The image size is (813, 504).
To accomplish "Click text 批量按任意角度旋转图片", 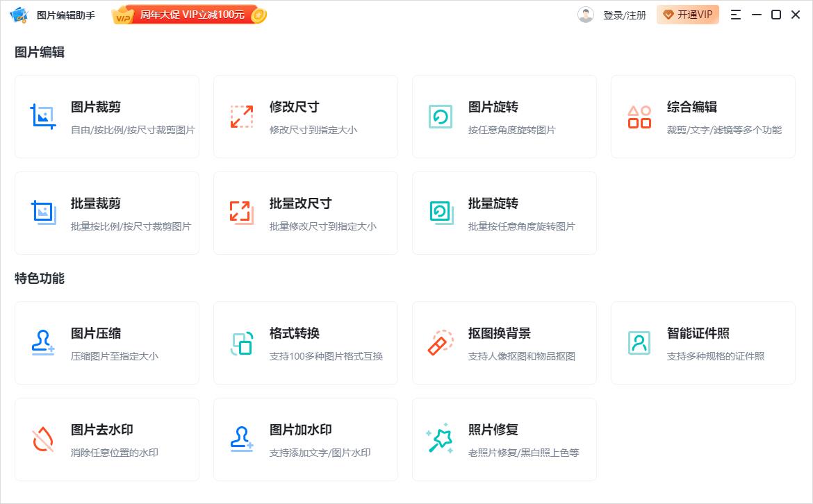I will pos(521,226).
